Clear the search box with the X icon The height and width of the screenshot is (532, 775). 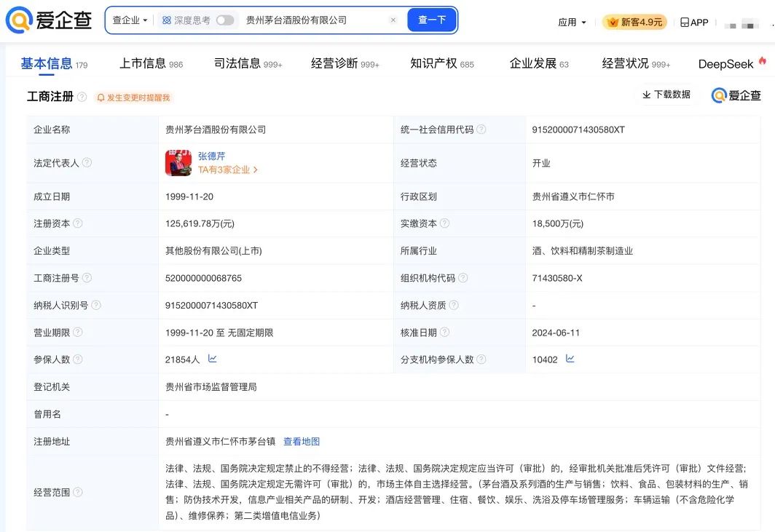point(393,20)
